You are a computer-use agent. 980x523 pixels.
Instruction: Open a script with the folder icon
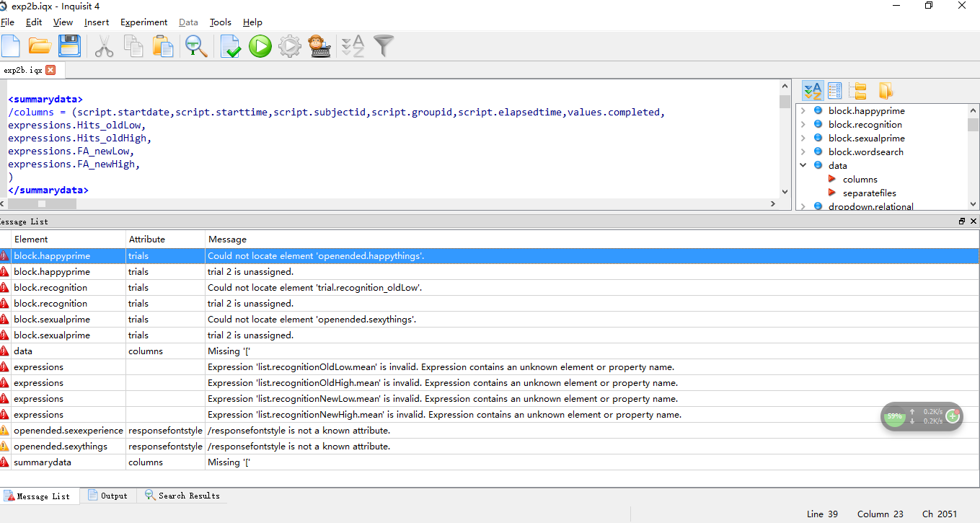[40, 46]
